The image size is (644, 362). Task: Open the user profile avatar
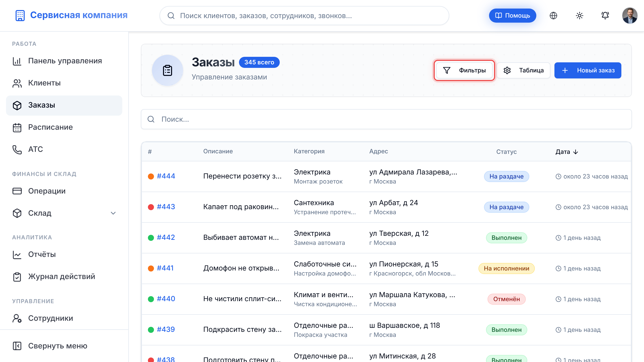click(x=630, y=16)
